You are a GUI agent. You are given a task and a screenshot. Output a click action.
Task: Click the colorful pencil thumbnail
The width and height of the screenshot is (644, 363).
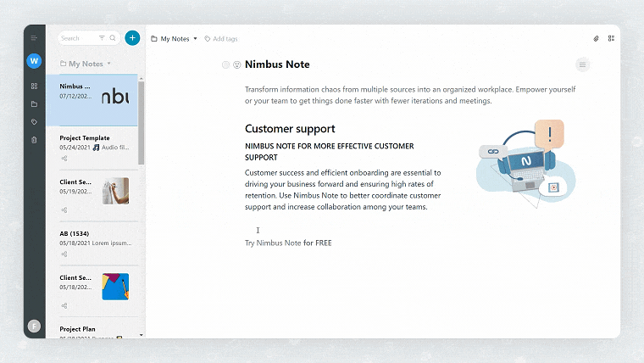click(115, 287)
